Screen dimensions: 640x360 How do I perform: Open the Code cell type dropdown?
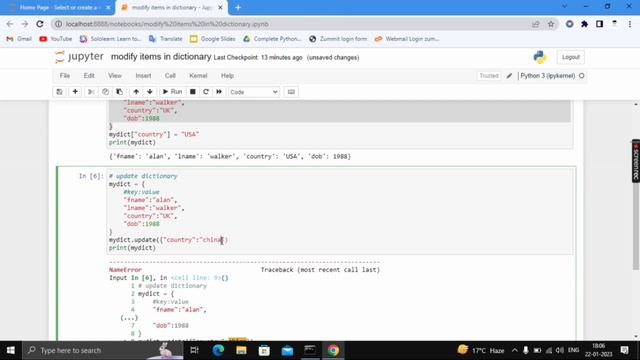tap(253, 92)
